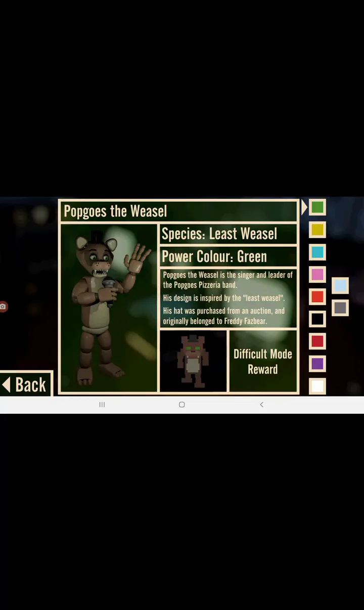Click the Power Colour: Green text
Screen dimensions: 364x610
coord(214,256)
